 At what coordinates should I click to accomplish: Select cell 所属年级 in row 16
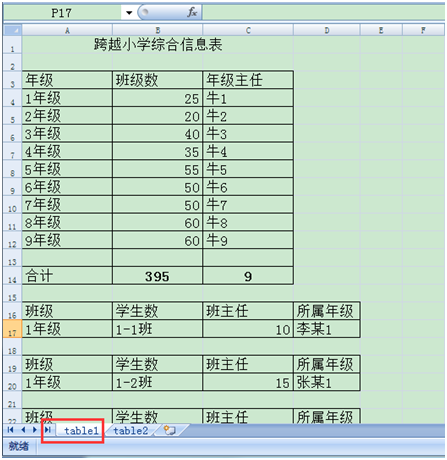click(327, 311)
